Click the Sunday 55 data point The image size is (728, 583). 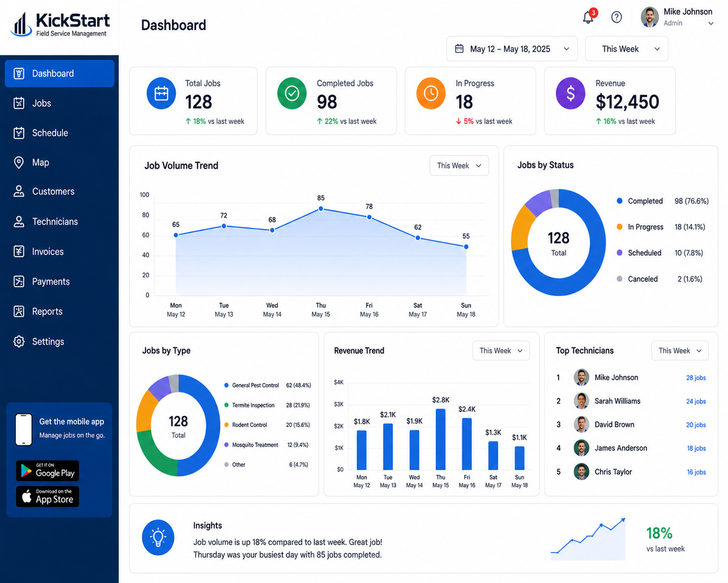tap(466, 247)
